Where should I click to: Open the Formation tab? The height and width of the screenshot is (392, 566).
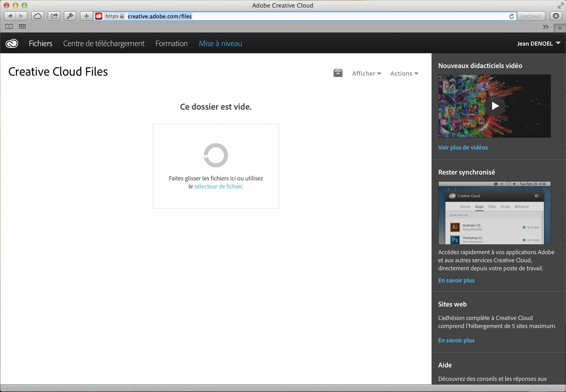pyautogui.click(x=171, y=43)
